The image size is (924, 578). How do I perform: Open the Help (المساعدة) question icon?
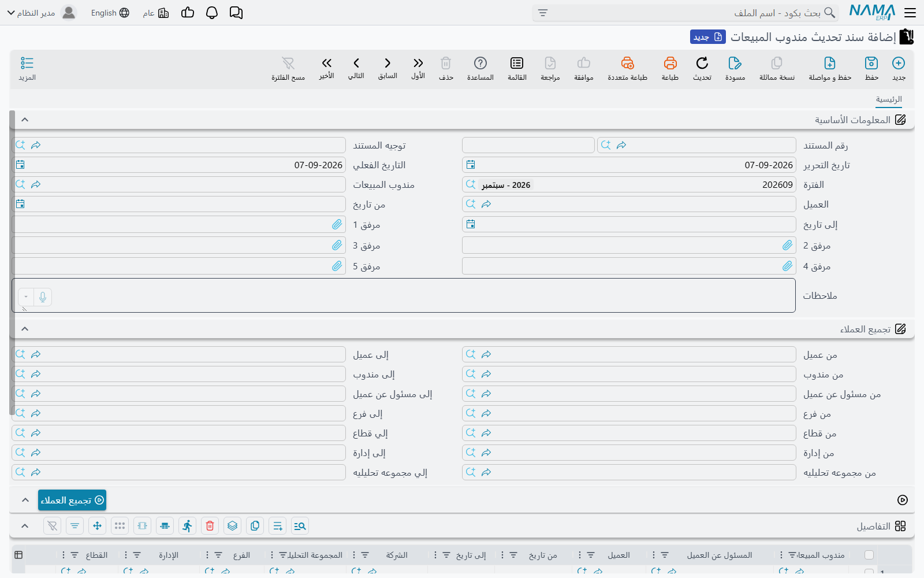pyautogui.click(x=480, y=63)
